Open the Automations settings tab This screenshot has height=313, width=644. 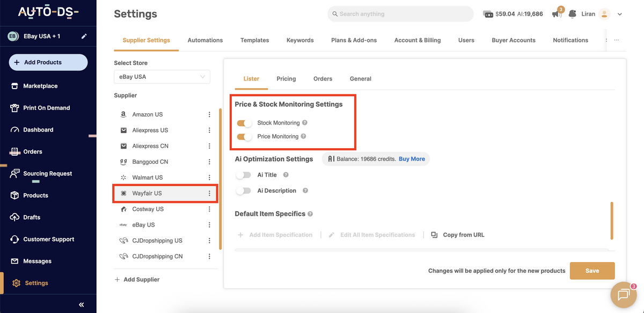(205, 40)
